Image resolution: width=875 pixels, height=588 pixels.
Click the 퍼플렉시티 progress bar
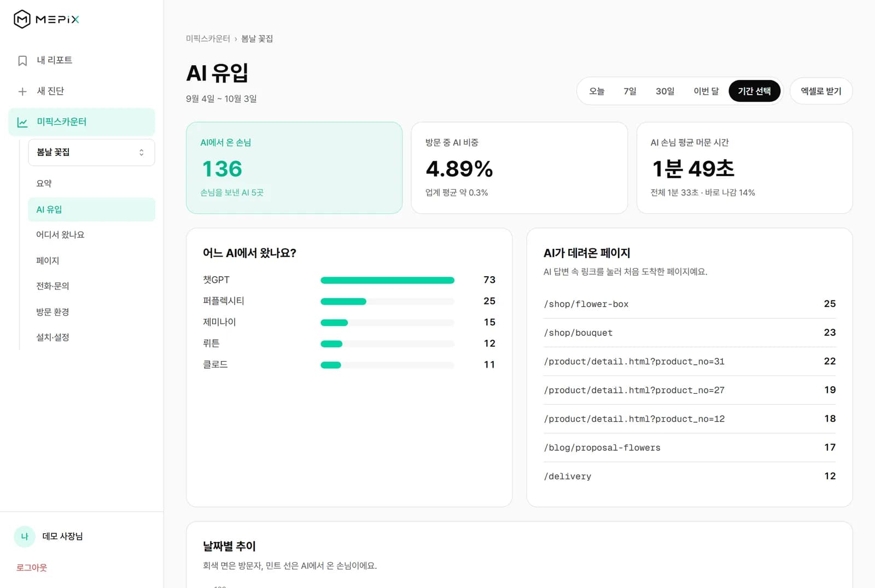[387, 301]
